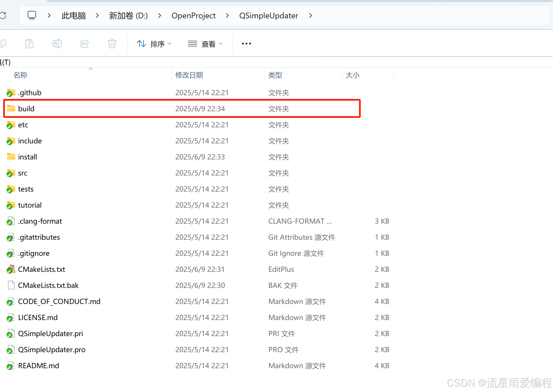The width and height of the screenshot is (553, 392).
Task: Click the 类型 column header
Action: coord(275,75)
